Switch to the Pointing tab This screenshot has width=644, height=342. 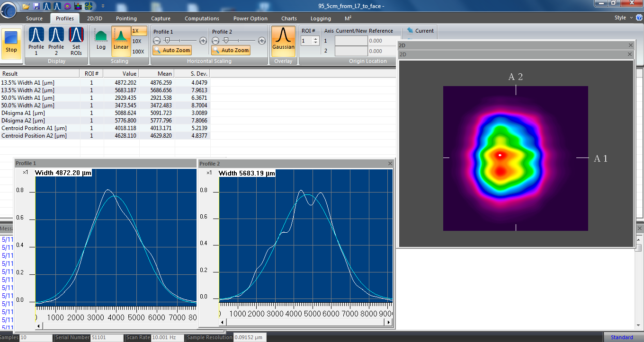coord(126,18)
